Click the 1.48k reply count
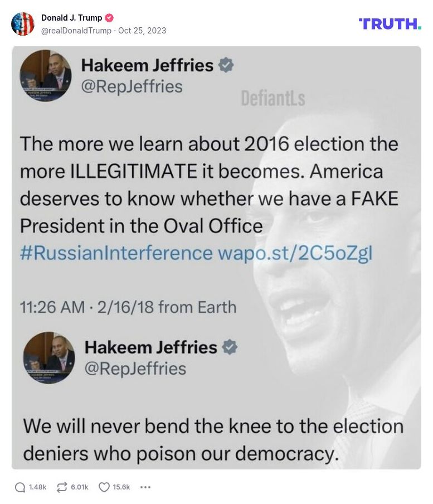Screen dimensions: 433x504 [37, 487]
